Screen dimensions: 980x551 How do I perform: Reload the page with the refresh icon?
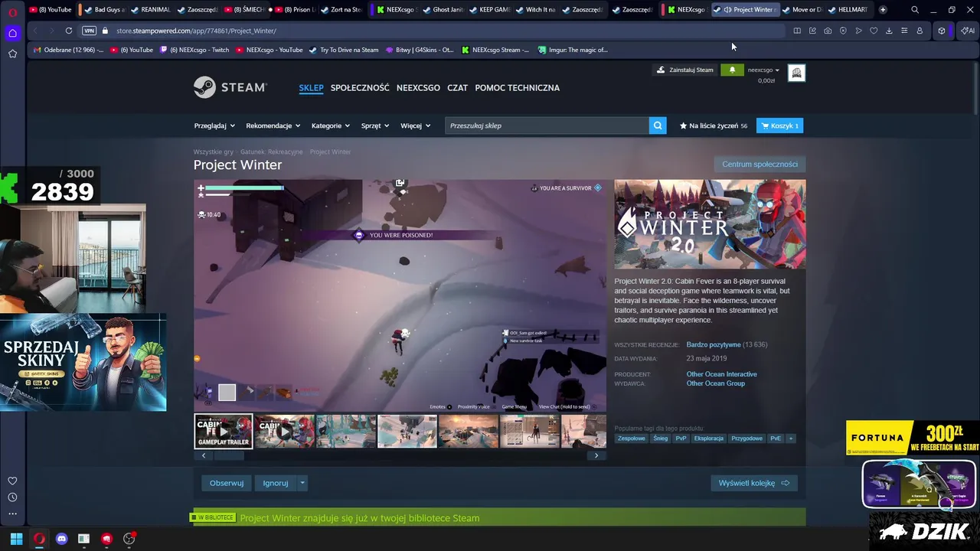coord(69,31)
